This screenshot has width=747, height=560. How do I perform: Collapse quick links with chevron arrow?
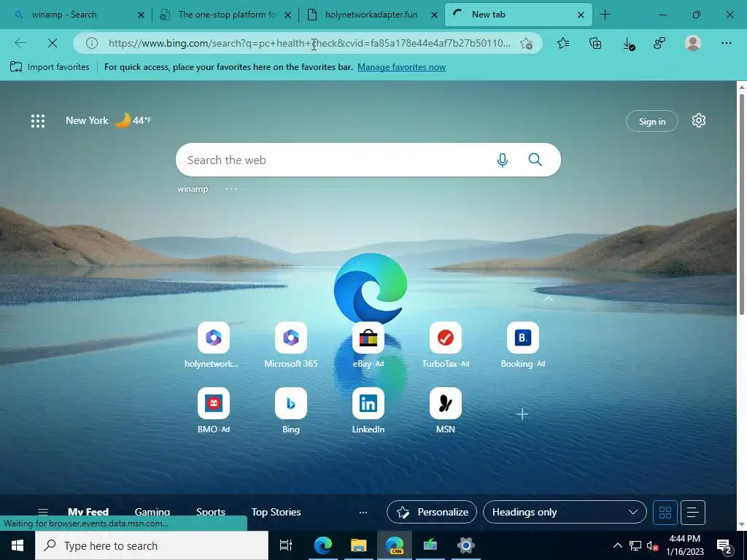coord(549,299)
